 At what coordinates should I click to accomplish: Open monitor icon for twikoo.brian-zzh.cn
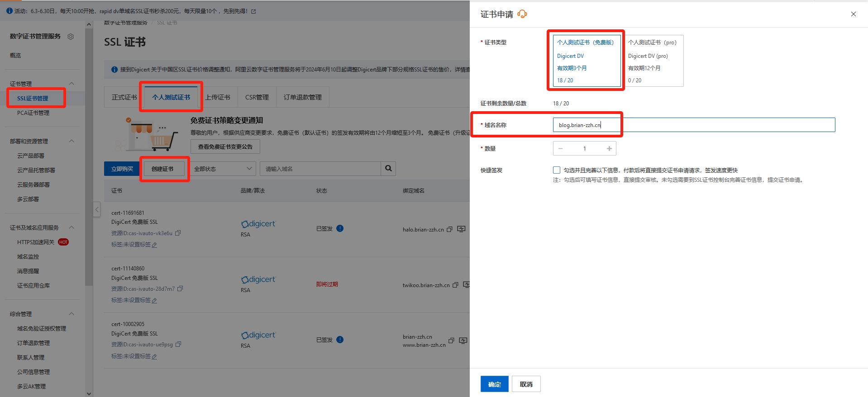(467, 284)
